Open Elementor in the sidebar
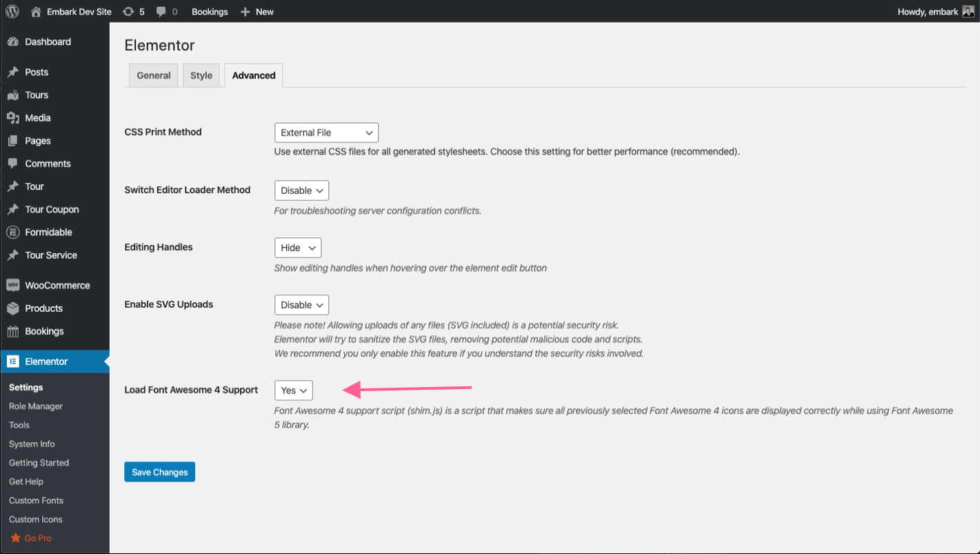980x554 pixels. coord(46,362)
